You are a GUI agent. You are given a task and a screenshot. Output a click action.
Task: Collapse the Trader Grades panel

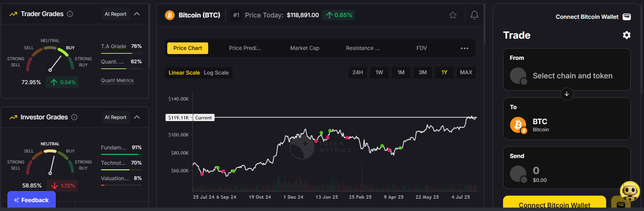click(137, 14)
